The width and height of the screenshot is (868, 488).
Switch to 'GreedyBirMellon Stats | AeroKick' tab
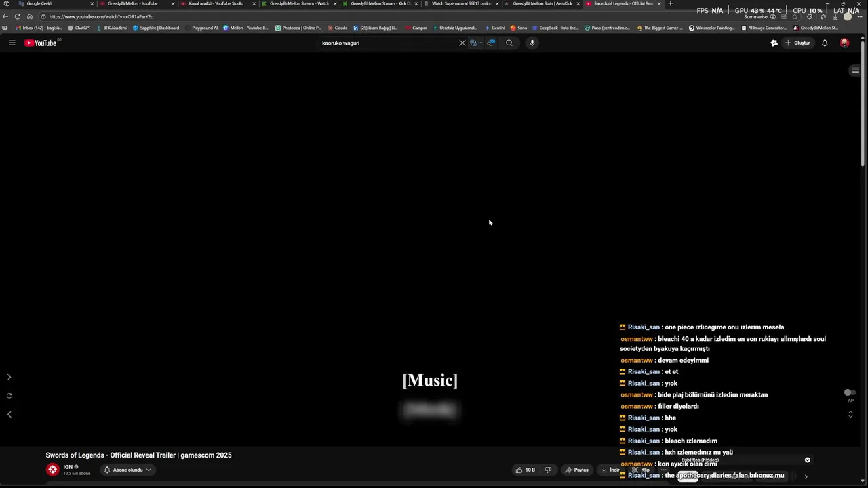[x=542, y=3]
